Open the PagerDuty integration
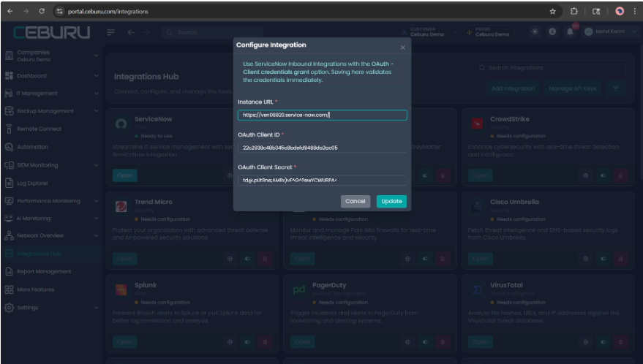This screenshot has height=364, width=643. [x=302, y=342]
